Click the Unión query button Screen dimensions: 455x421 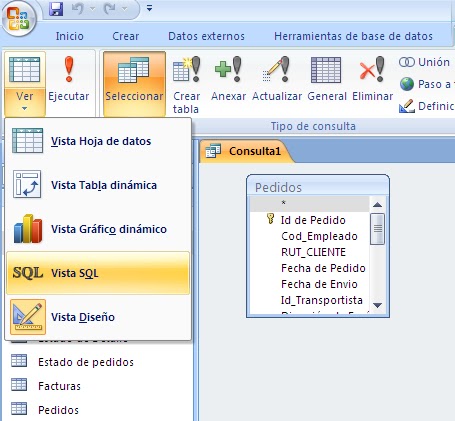tap(424, 62)
